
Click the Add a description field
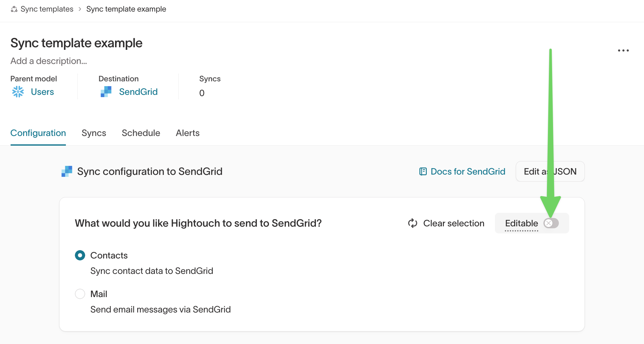click(49, 61)
